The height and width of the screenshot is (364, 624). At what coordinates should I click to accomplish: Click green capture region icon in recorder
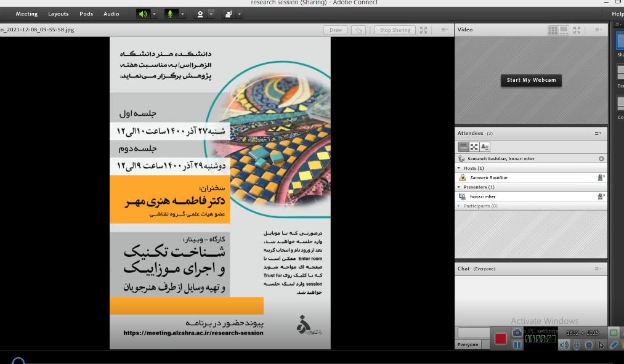(614, 333)
